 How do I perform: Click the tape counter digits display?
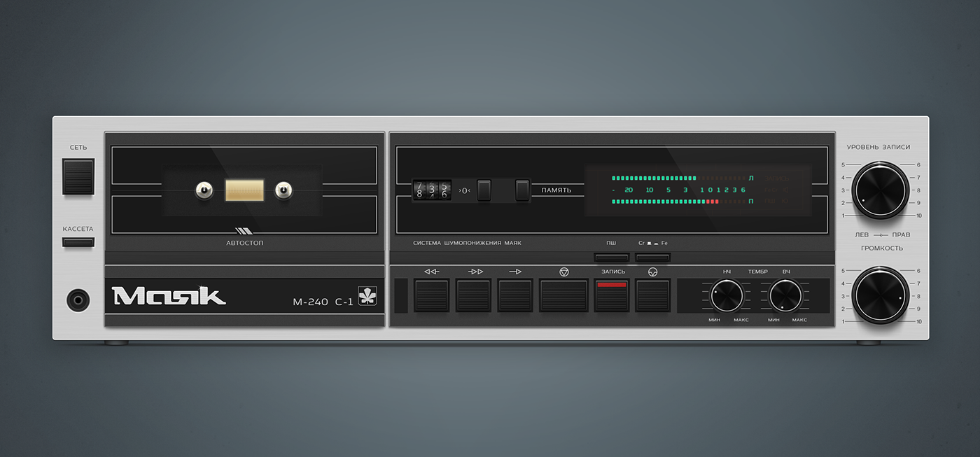pyautogui.click(x=431, y=190)
